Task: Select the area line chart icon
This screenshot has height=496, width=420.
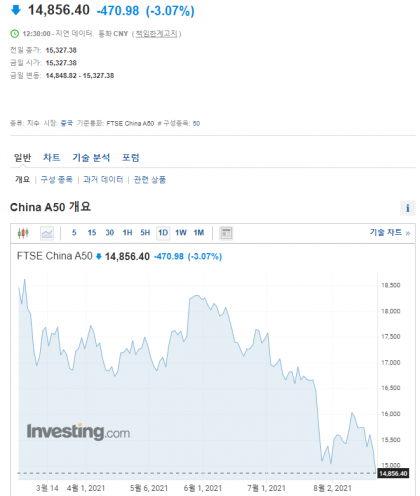Action: tap(47, 233)
